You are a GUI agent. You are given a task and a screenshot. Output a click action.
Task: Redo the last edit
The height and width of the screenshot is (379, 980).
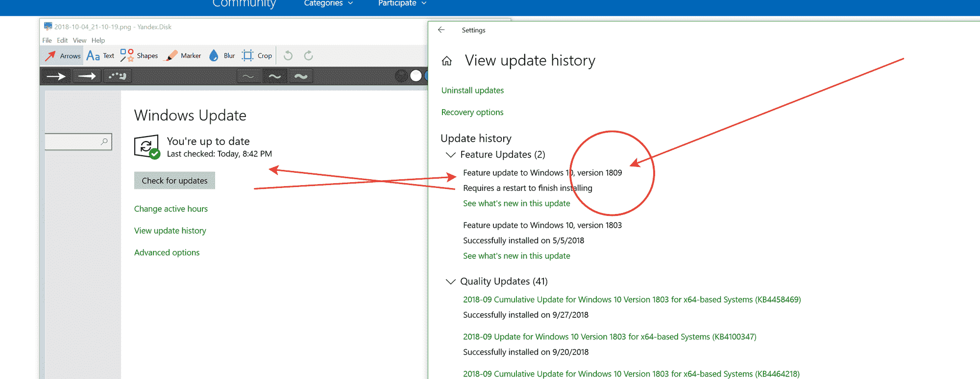pos(308,56)
